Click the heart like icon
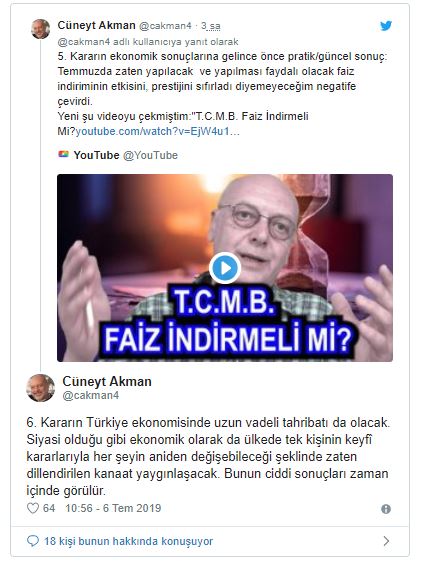This screenshot has height=562, width=436. 33,508
